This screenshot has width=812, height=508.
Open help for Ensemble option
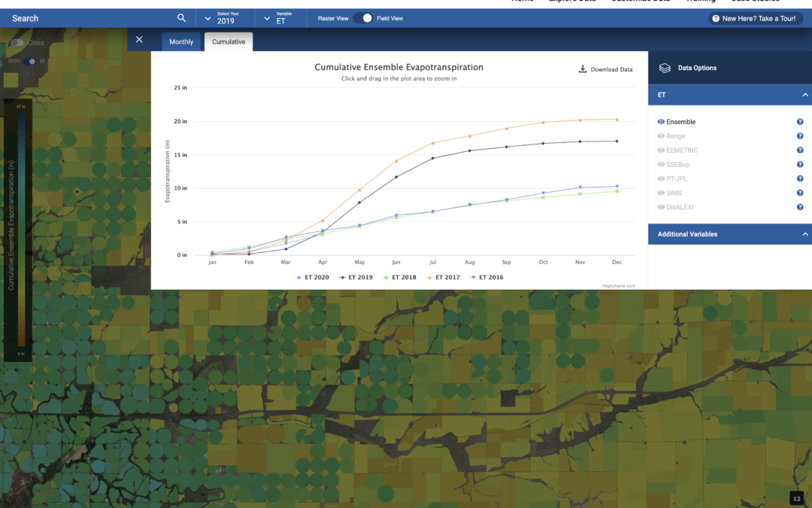pyautogui.click(x=800, y=122)
